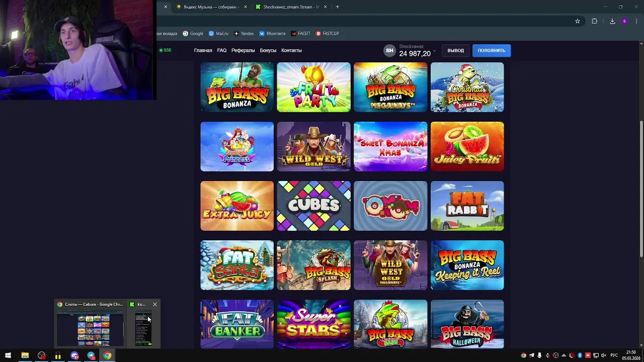Screen dimensions: 644x362
Task: Expand the account balance dropdown arrow
Action: click(x=434, y=52)
